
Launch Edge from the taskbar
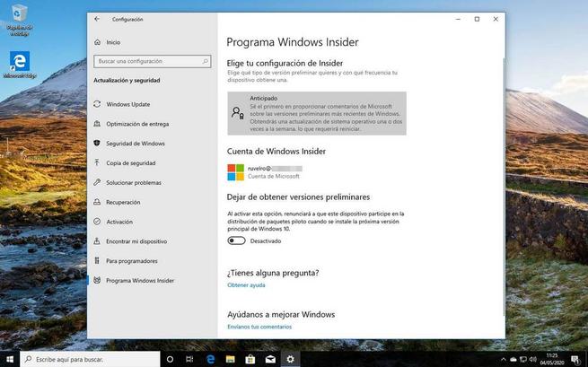[x=210, y=359]
